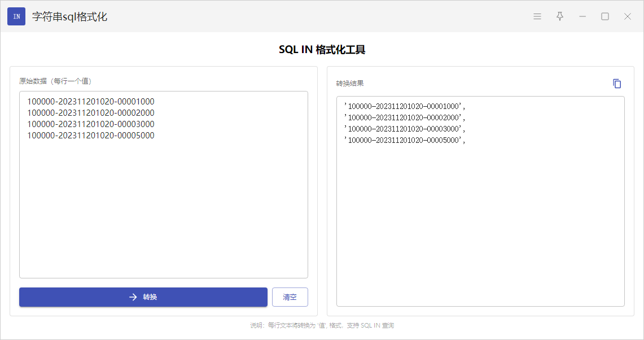Click the 原始数据（每行一个值）label

[55, 81]
